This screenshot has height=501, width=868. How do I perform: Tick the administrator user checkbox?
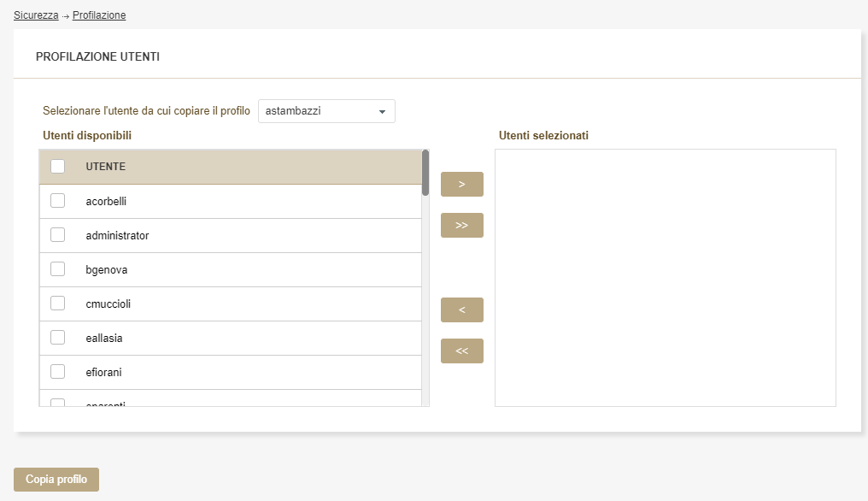pos(58,235)
